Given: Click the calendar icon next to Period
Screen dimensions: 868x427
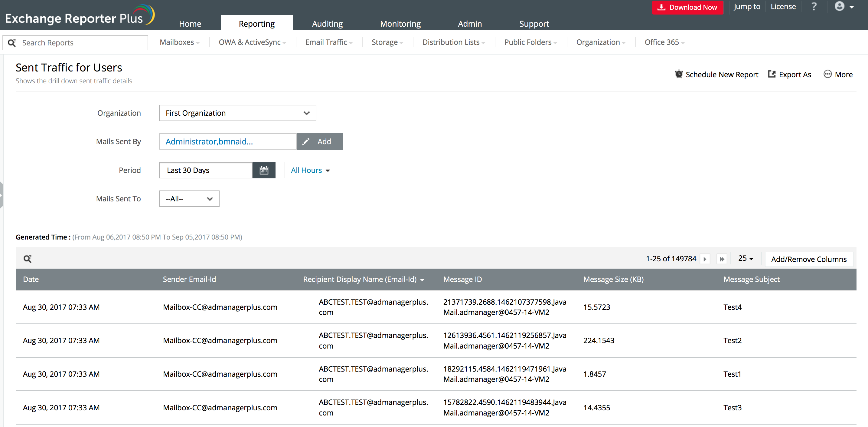Looking at the screenshot, I should (264, 170).
